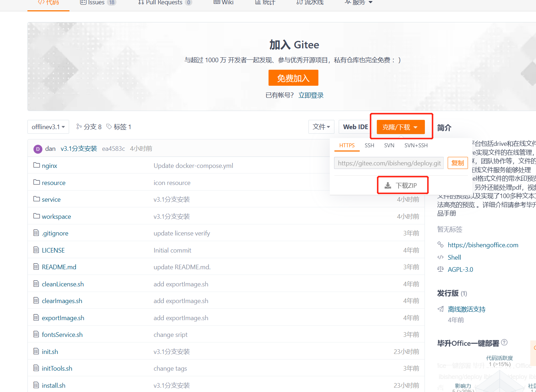This screenshot has height=392, width=536.
Task: Click the Initial commit message
Action: click(x=172, y=250)
